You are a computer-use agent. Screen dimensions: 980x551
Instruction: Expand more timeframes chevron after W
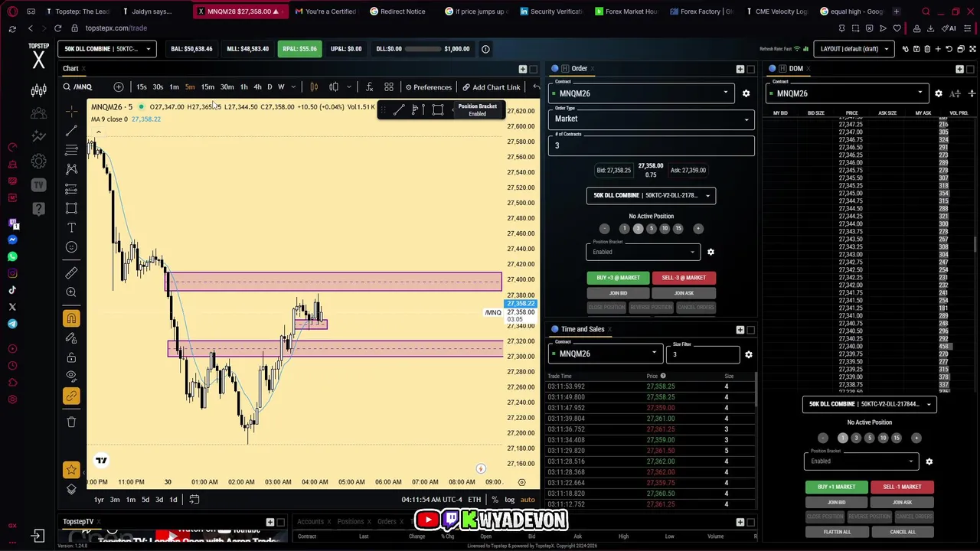[x=293, y=87]
